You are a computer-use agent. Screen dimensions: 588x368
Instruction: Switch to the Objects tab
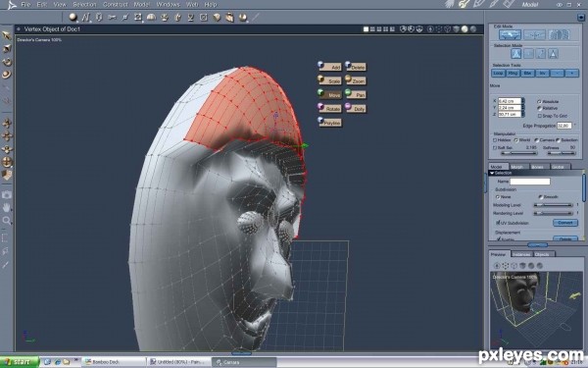(x=542, y=254)
